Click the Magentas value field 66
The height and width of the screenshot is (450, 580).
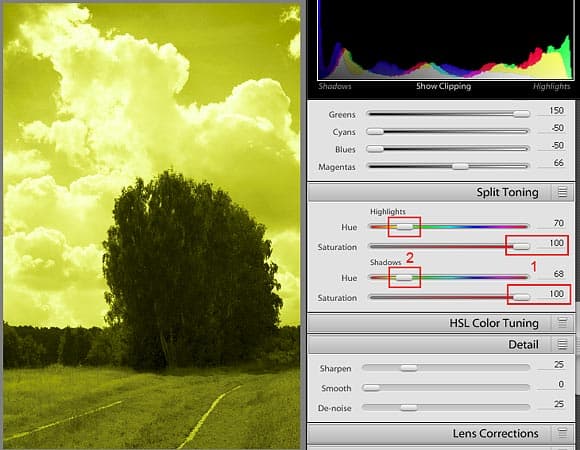pyautogui.click(x=559, y=163)
